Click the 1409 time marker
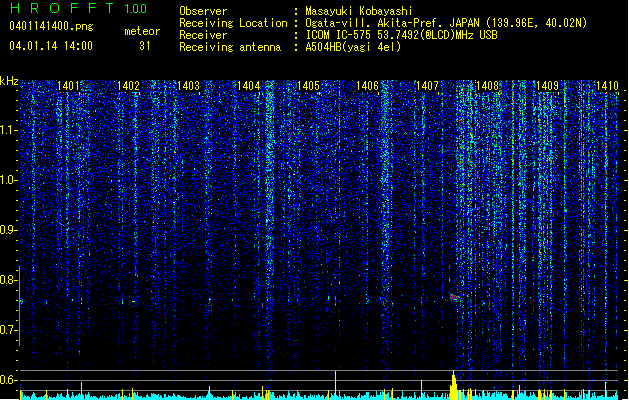Screen dimensions: 629x400 coord(547,85)
